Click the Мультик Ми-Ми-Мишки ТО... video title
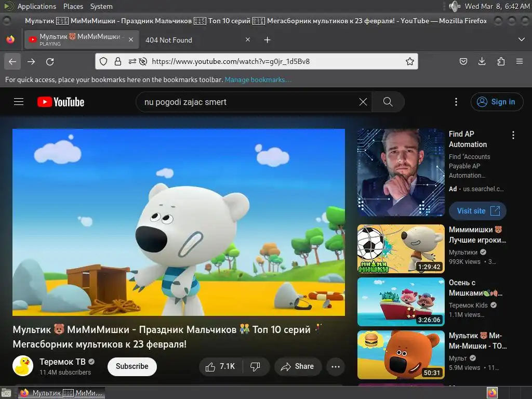This screenshot has width=532, height=399. 478,341
